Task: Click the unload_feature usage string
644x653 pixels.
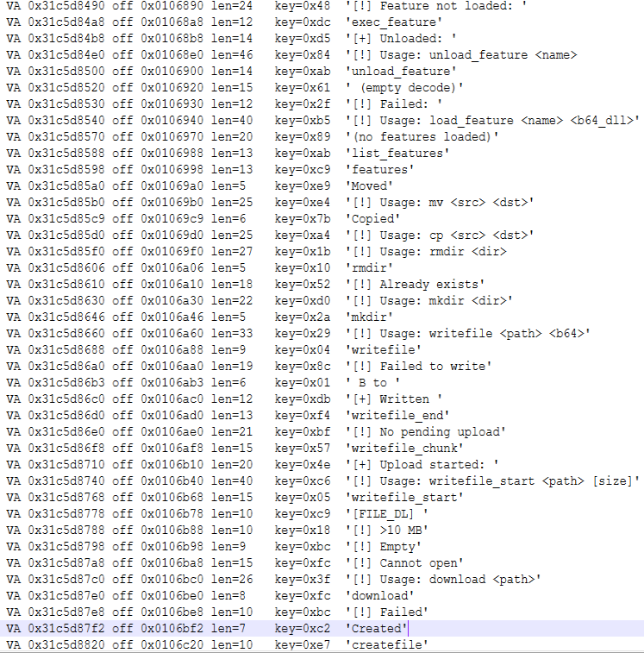Action: click(x=462, y=55)
